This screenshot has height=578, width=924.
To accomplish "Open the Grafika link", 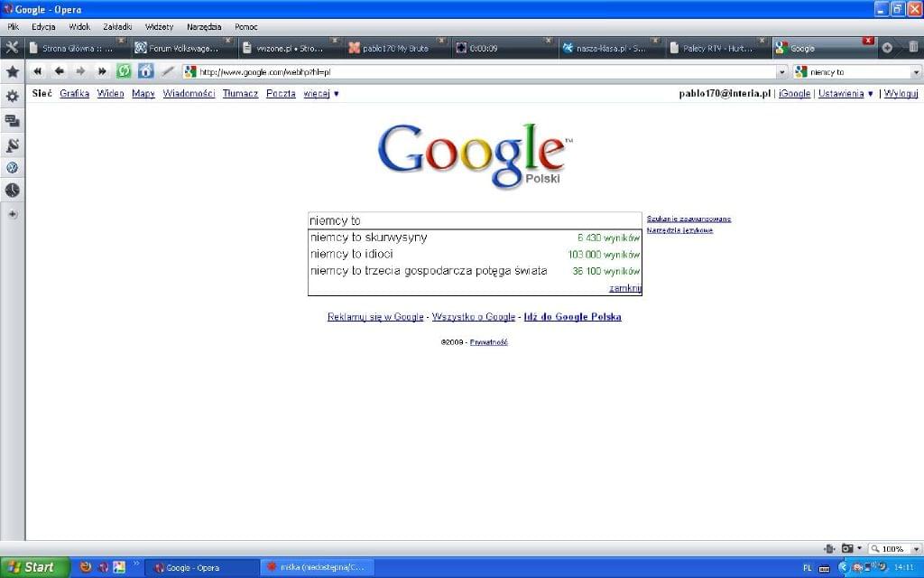I will tap(74, 93).
